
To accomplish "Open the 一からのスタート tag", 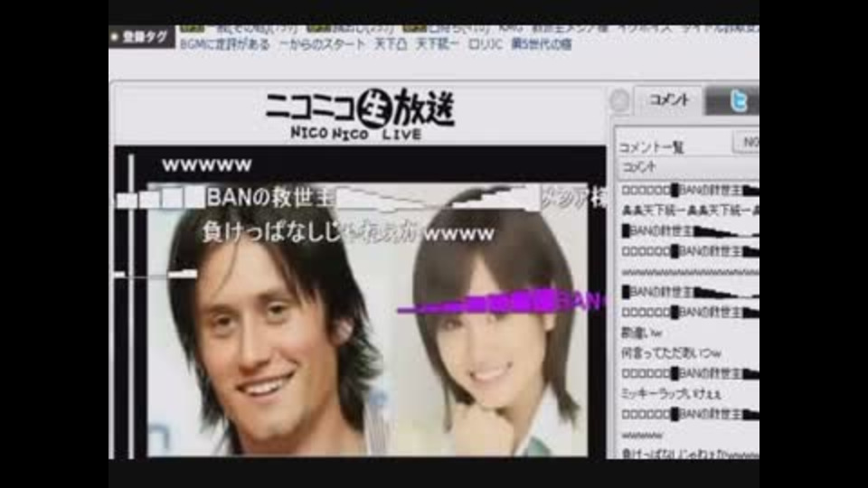I will click(322, 44).
